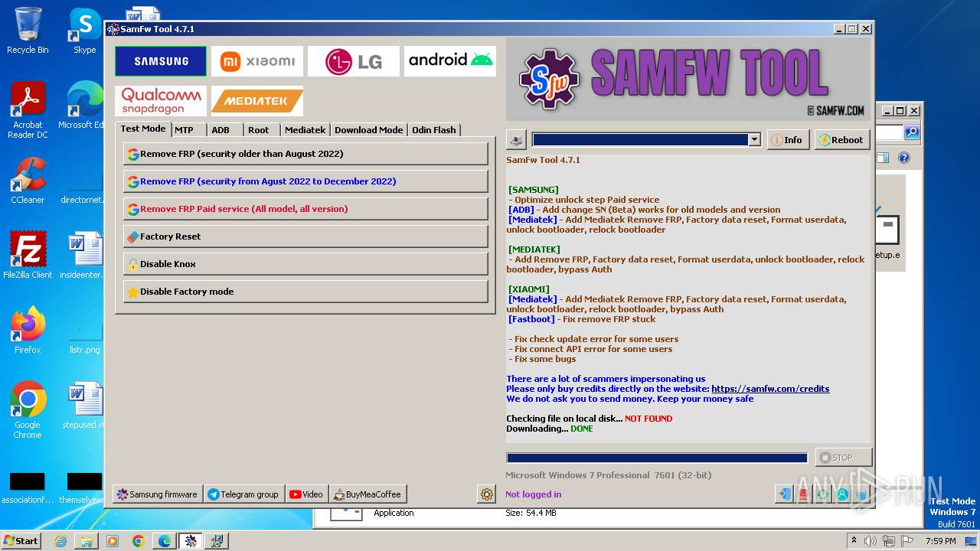980x551 pixels.
Task: Click search button in background window
Action: (912, 132)
